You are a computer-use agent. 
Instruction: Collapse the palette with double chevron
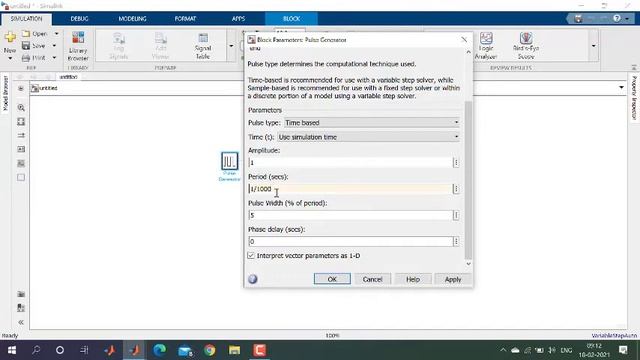coord(21,322)
